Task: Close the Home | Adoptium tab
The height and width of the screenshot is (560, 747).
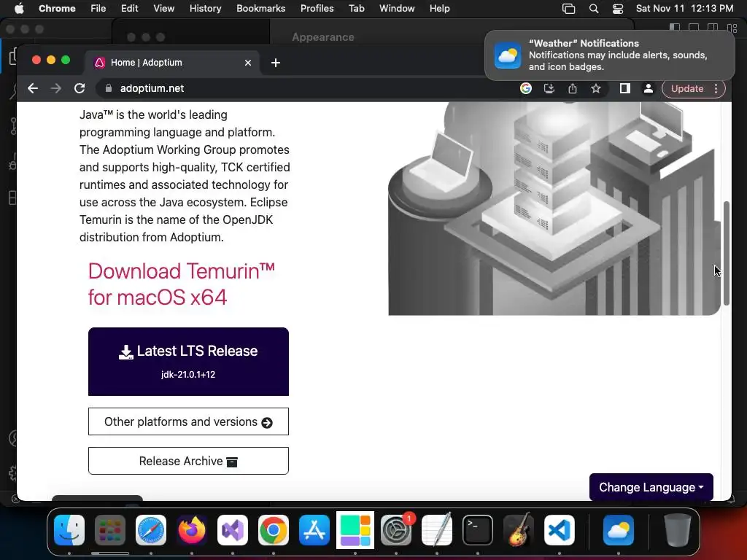Action: pos(248,63)
